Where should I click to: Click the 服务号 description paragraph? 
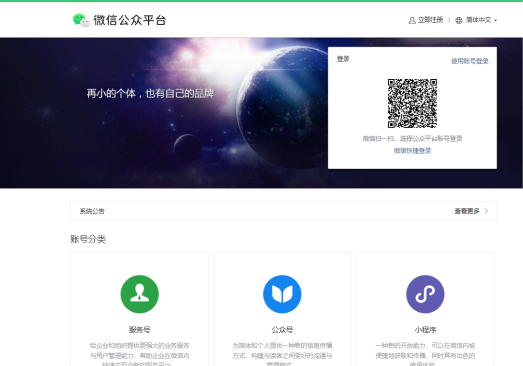tap(139, 355)
